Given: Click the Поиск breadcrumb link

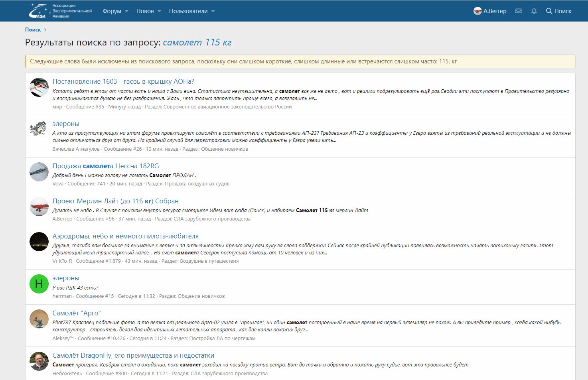Looking at the screenshot, I should coord(33,30).
